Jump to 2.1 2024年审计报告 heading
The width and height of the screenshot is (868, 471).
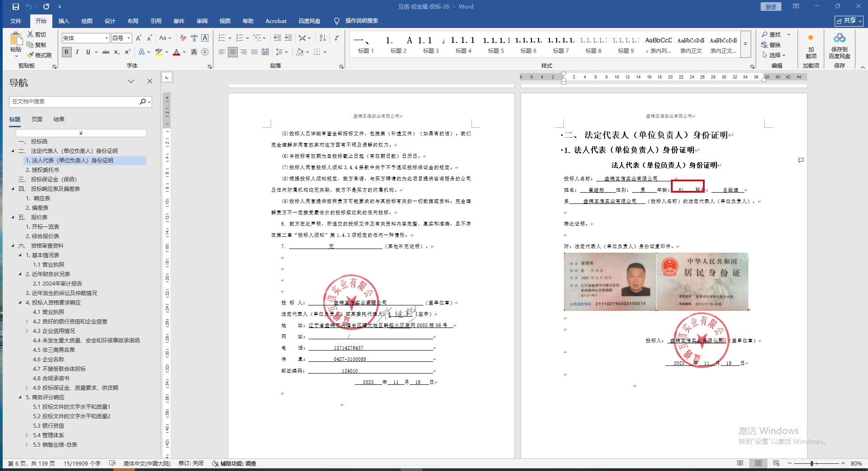click(57, 284)
